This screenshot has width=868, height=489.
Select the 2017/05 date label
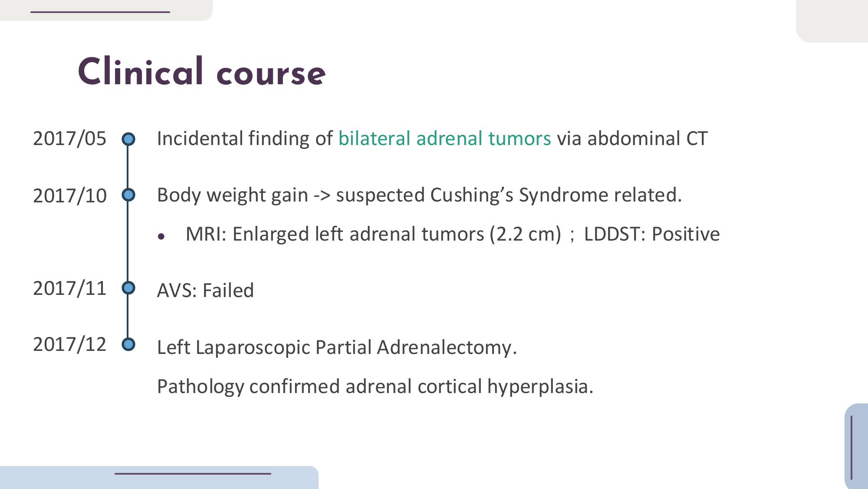pyautogui.click(x=69, y=139)
